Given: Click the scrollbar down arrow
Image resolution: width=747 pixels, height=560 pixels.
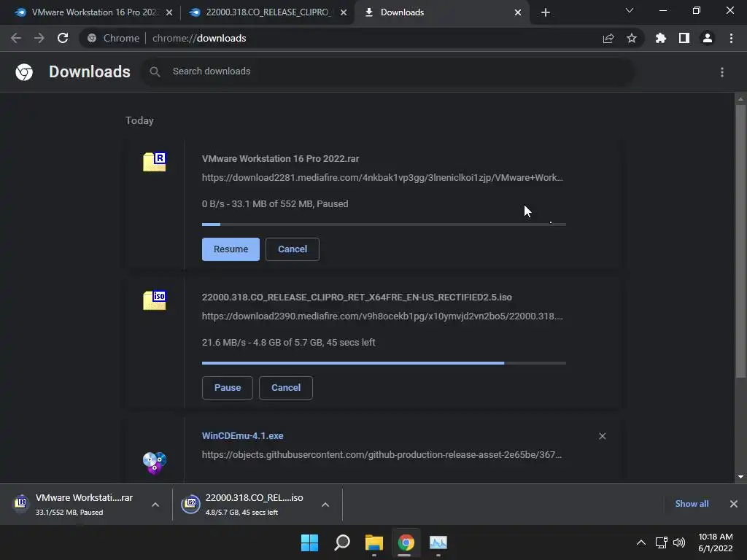Looking at the screenshot, I should coord(740,477).
